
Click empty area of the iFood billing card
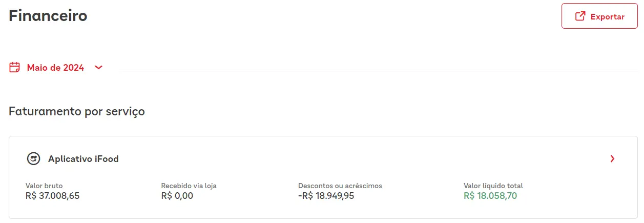pos(359,159)
